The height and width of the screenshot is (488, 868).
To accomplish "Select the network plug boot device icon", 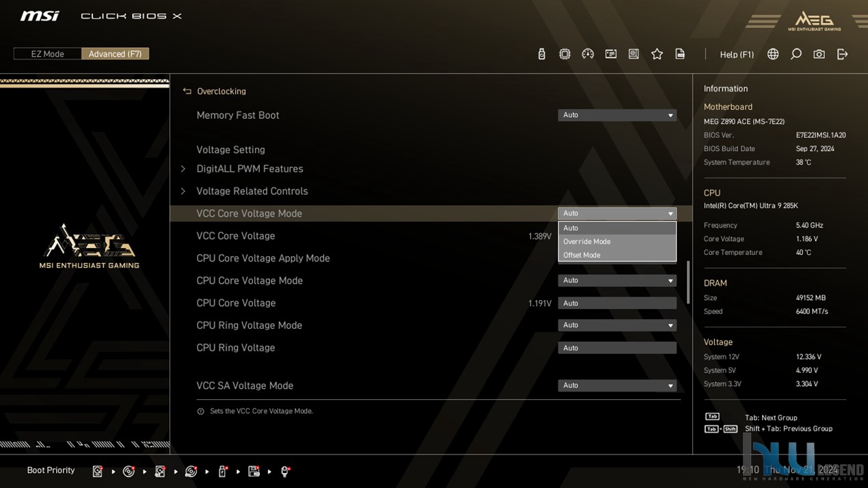I will click(x=285, y=471).
